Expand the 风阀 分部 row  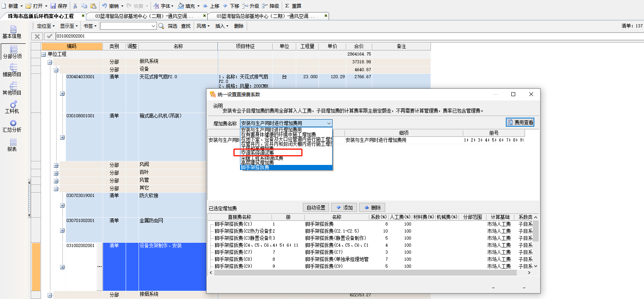point(56,165)
